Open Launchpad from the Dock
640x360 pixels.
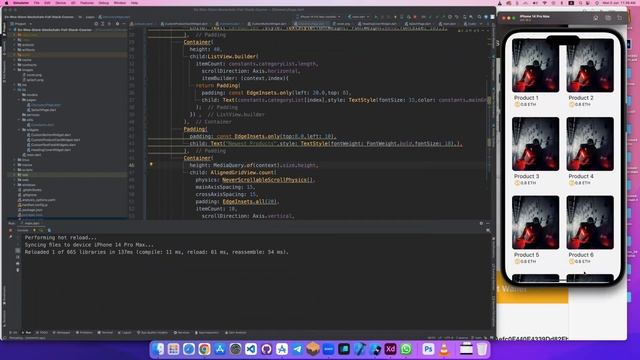(x=173, y=349)
